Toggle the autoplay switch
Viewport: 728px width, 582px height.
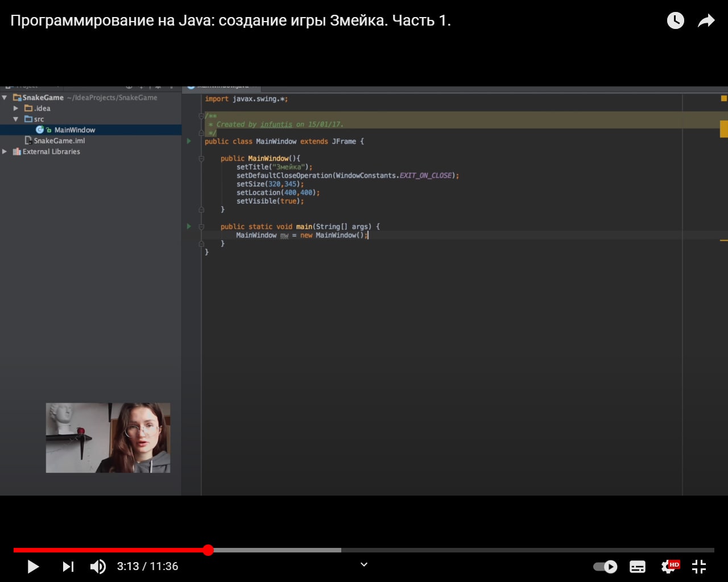coord(605,567)
